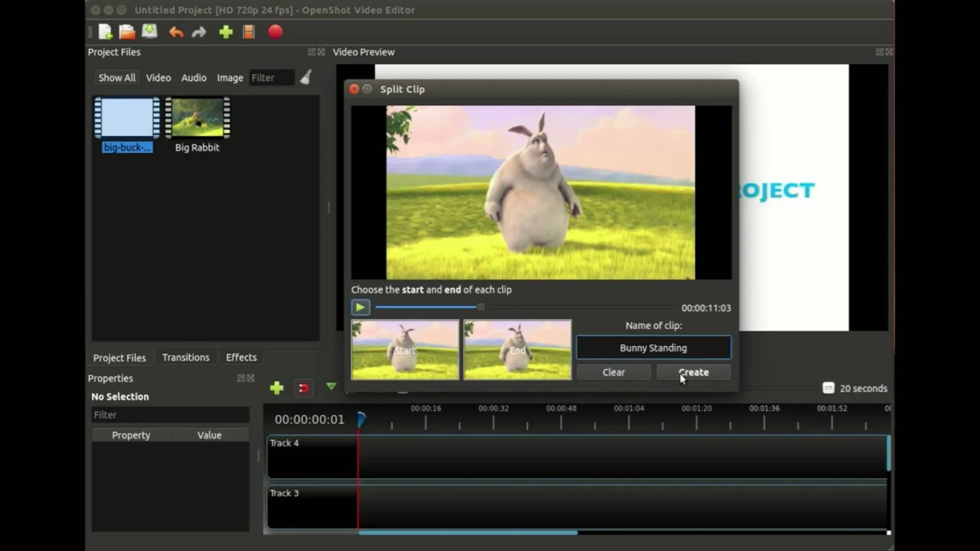Switch to the Transitions tab
This screenshot has width=980, height=551.
tap(186, 357)
